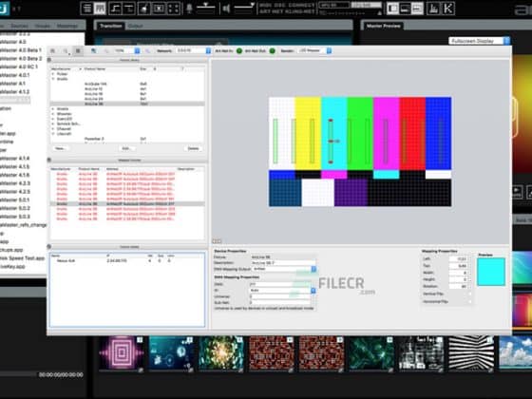Click the Description input field
Viewport: 532px width, 399px height.
click(283, 263)
